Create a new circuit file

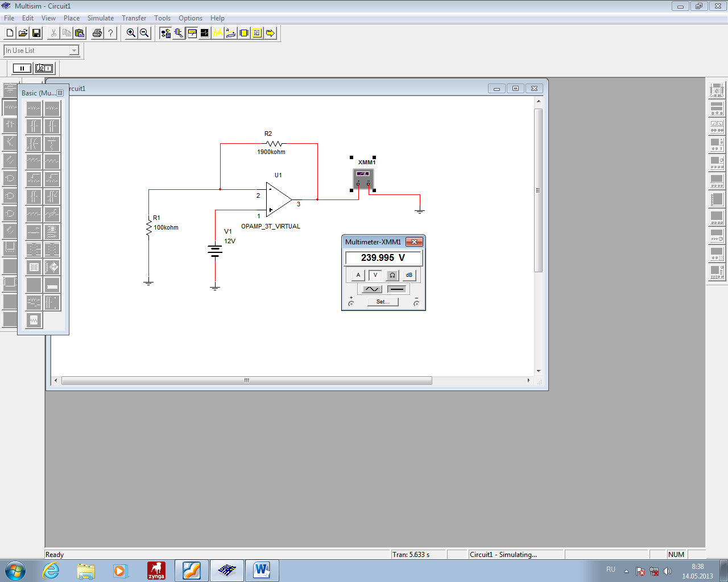[x=10, y=33]
